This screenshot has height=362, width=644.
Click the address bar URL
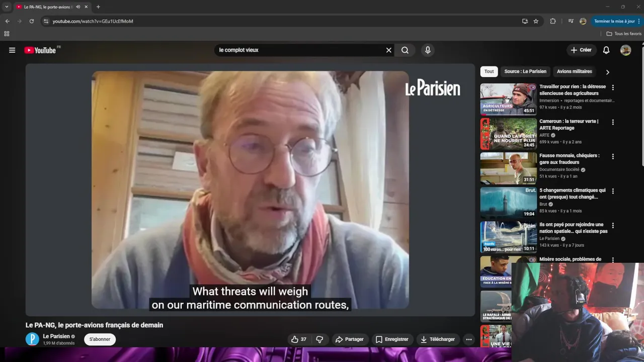pos(93,21)
